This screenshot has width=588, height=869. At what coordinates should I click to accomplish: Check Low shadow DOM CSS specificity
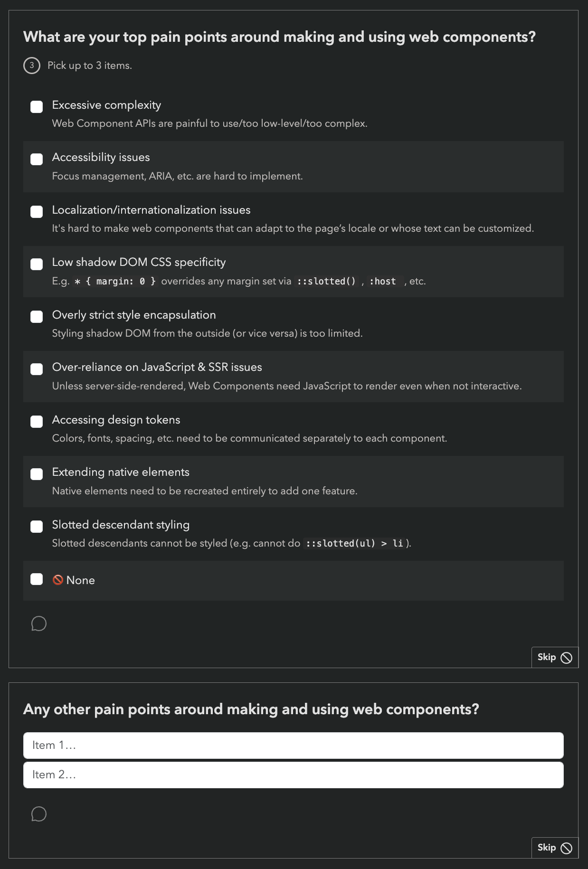[37, 264]
